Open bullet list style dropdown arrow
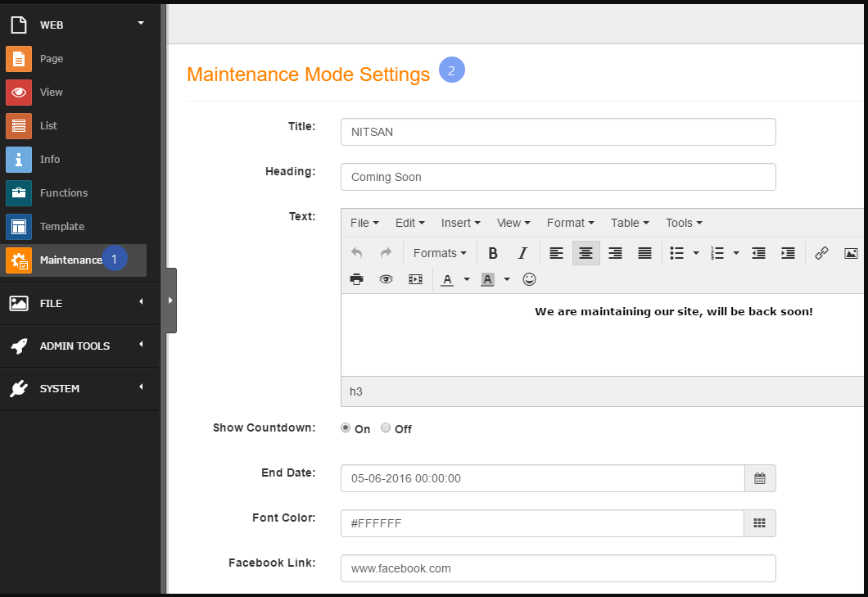The image size is (868, 597). coord(696,253)
